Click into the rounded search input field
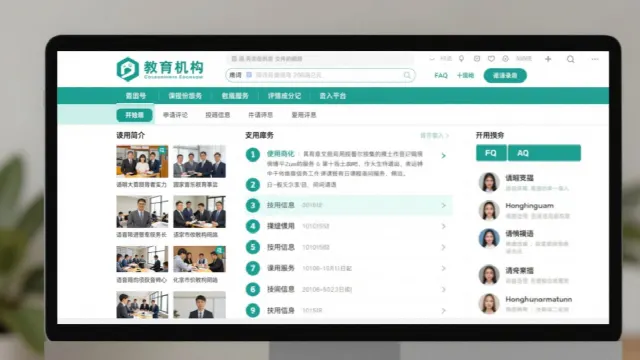This screenshot has width=640, height=360. point(320,75)
